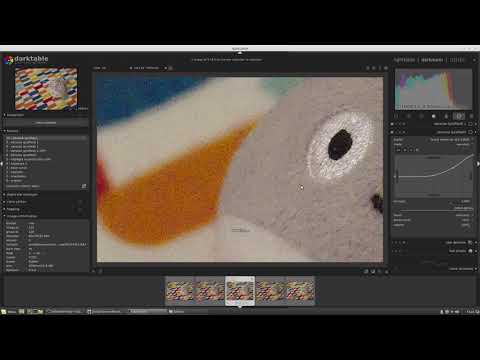This screenshot has height=360, width=480.
Task: Create style from history icon
Action: (x=84, y=186)
